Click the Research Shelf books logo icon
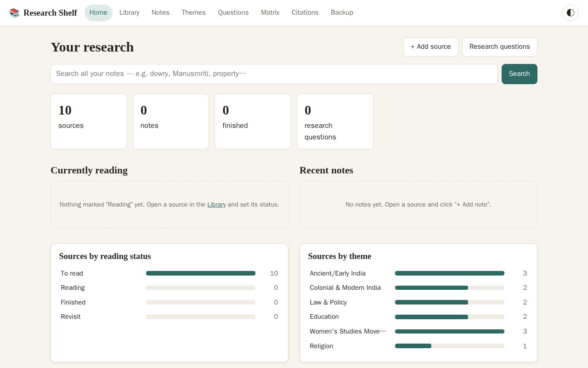Viewport: 588px width, 368px height. (x=15, y=13)
